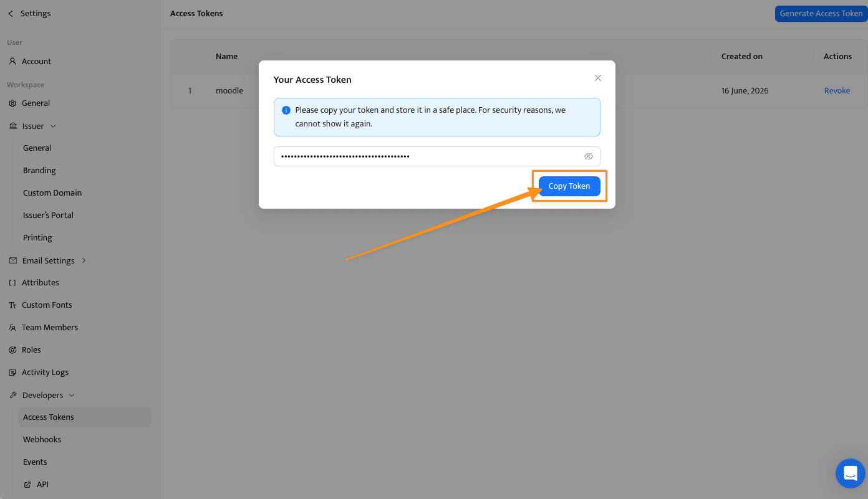Close the Your Access Token dialog
The height and width of the screenshot is (499, 868).
(x=598, y=78)
